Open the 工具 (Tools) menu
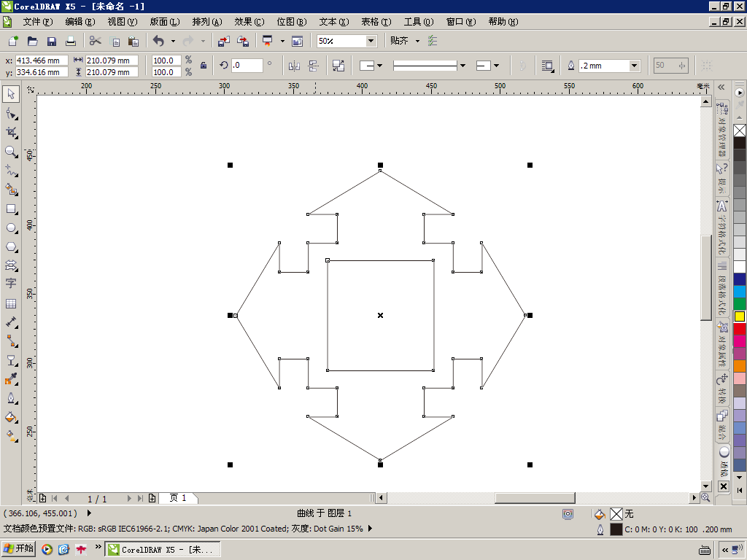The height and width of the screenshot is (560, 747). (x=419, y=22)
